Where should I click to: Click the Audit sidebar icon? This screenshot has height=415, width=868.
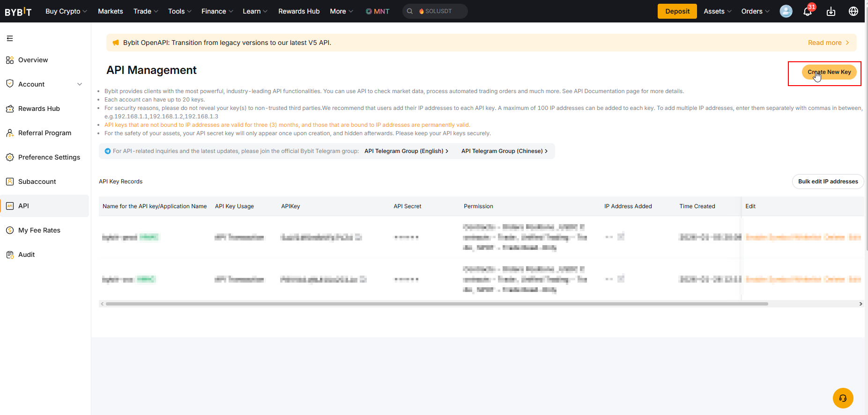pos(10,255)
